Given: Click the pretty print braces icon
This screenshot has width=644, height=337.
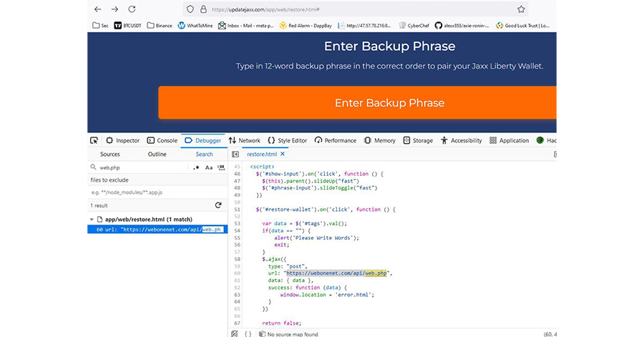Looking at the screenshot, I should click(x=248, y=333).
